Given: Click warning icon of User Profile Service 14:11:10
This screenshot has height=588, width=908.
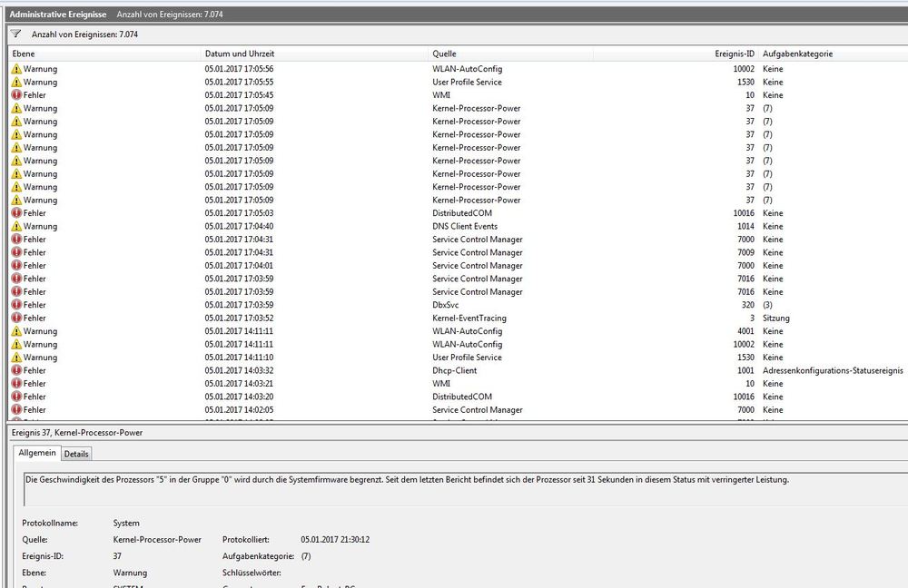Looking at the screenshot, I should point(15,358).
